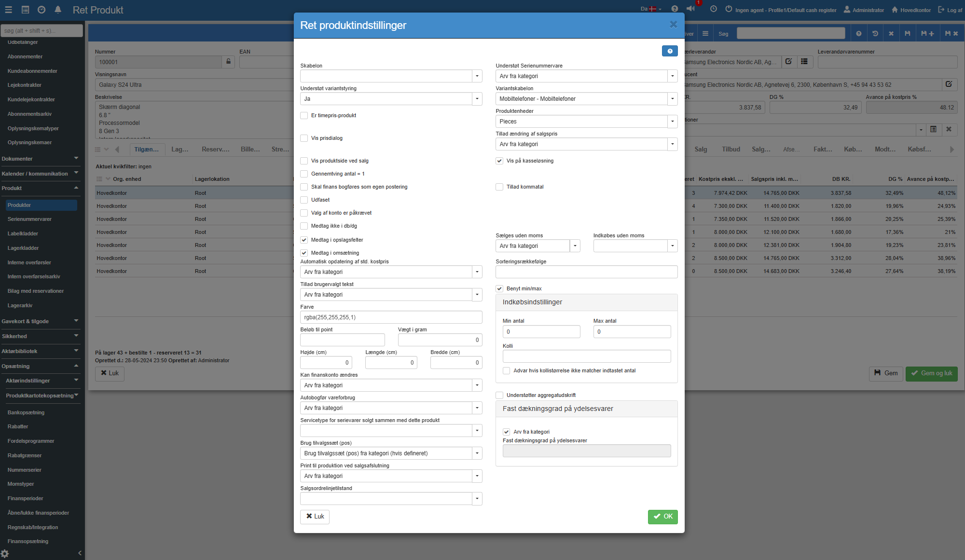
Task: Click the blue help icon in dialog
Action: [x=670, y=51]
